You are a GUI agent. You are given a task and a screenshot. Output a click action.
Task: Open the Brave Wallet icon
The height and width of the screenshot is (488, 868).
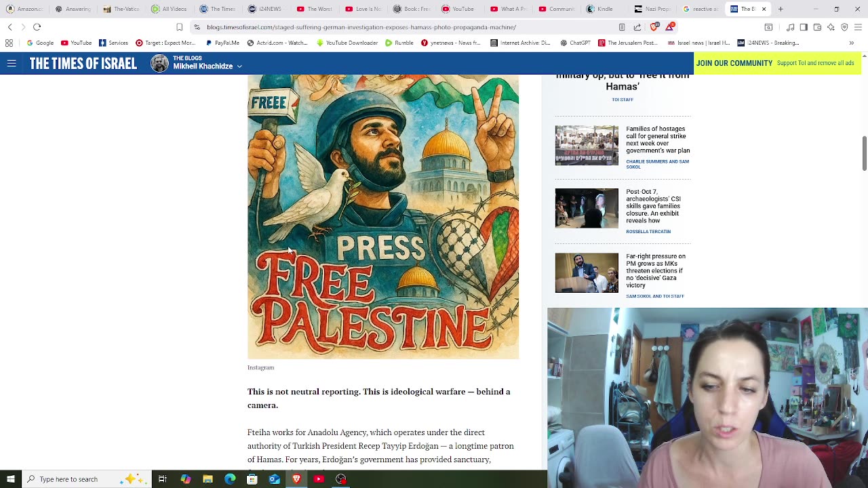tap(817, 27)
